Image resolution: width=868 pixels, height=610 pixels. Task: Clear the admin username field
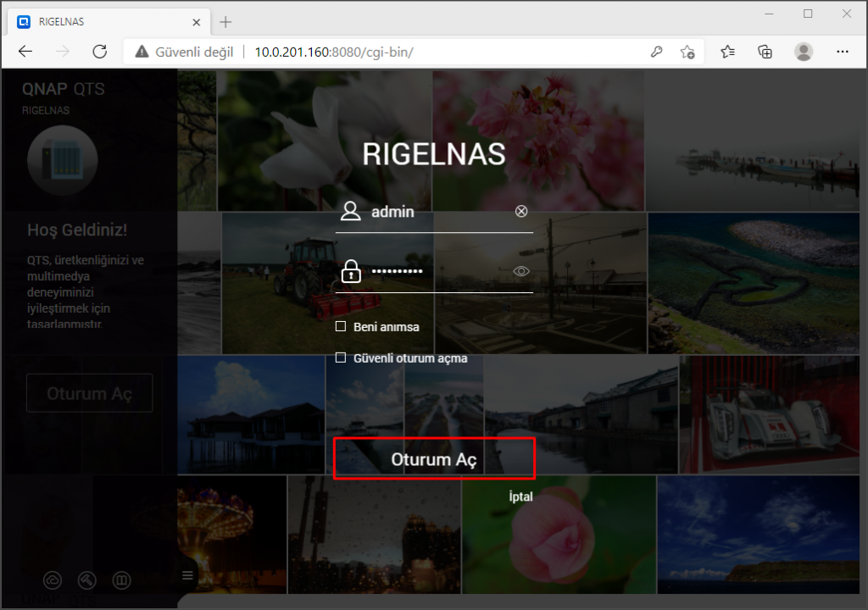coord(521,212)
